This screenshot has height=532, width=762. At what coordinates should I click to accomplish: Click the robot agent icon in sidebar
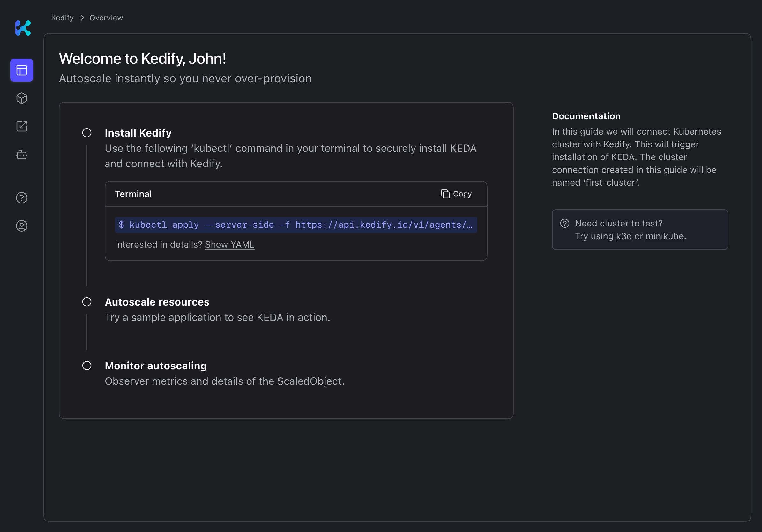(22, 155)
